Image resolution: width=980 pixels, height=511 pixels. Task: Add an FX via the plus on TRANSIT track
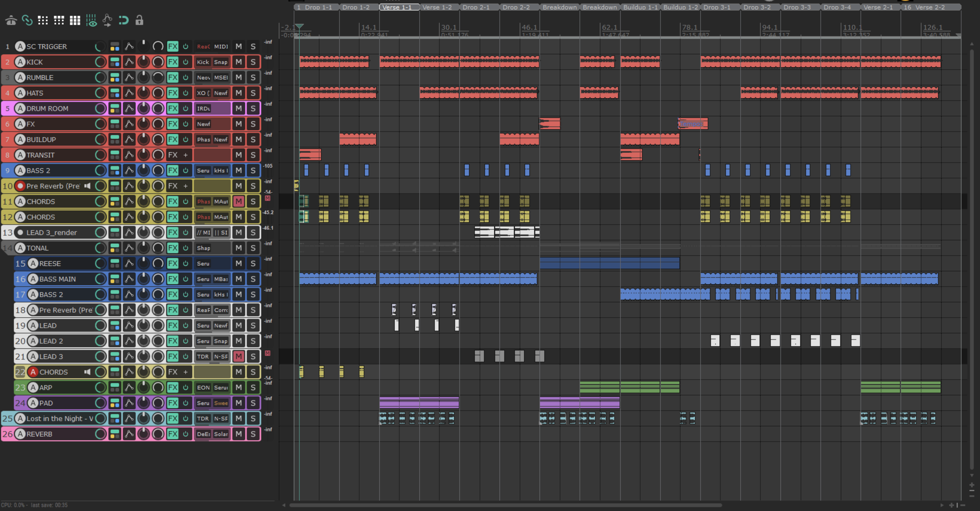[186, 155]
